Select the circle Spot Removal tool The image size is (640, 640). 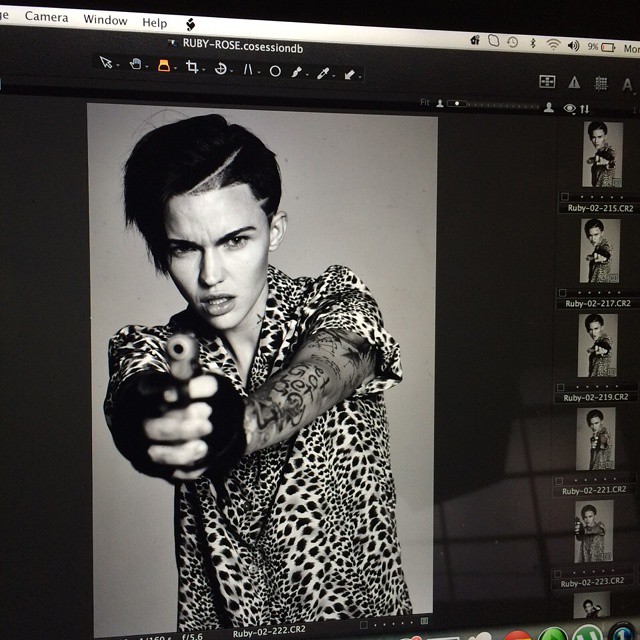click(274, 71)
